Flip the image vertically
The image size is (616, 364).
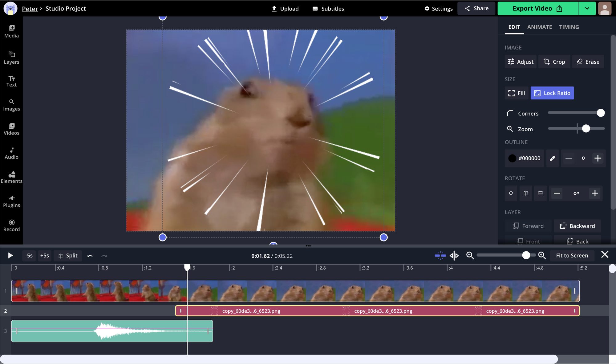point(541,193)
